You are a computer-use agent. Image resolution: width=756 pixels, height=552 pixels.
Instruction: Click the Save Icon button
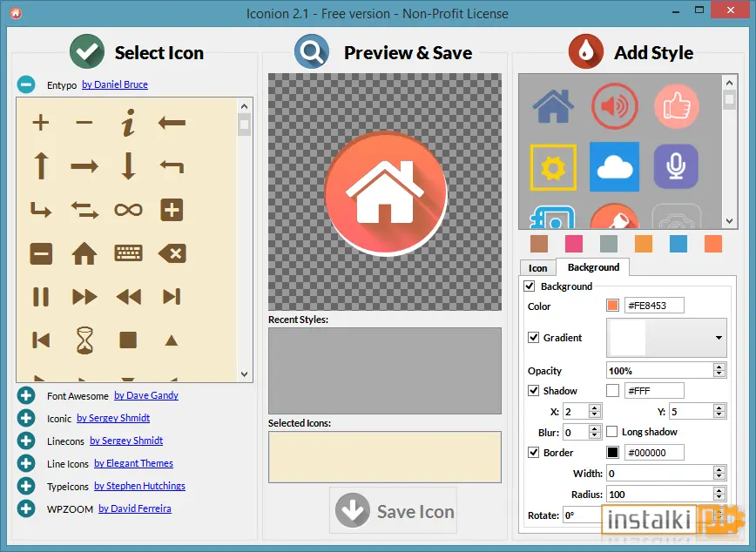(393, 510)
